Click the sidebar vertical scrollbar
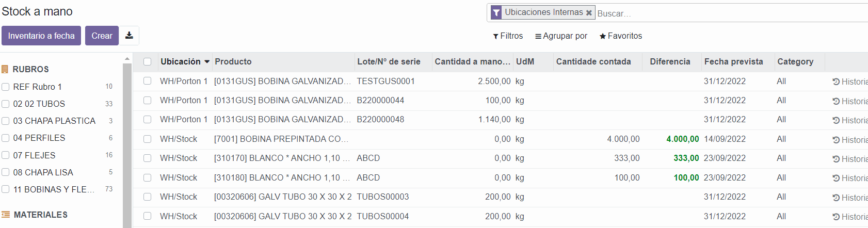The height and width of the screenshot is (228, 868). [127, 144]
